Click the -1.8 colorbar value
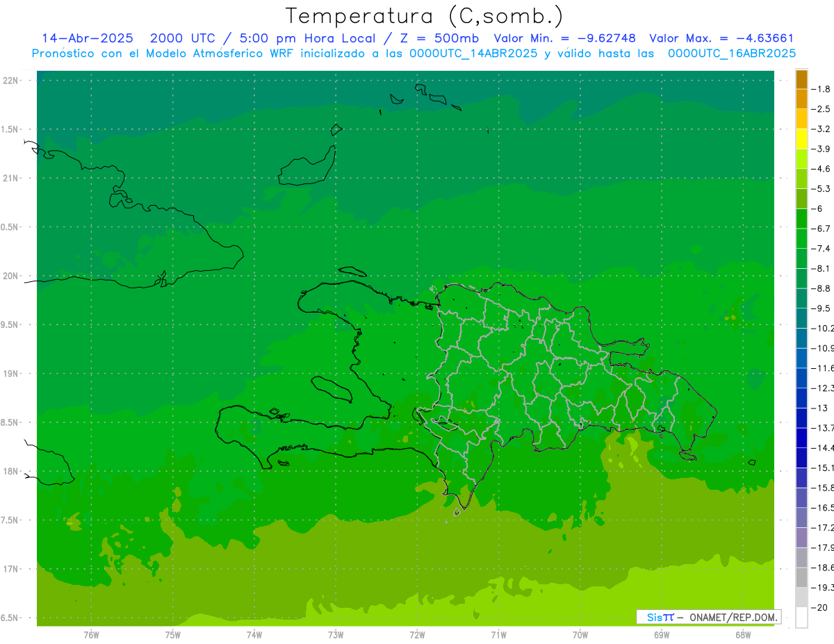The image size is (834, 644). pyautogui.click(x=821, y=90)
